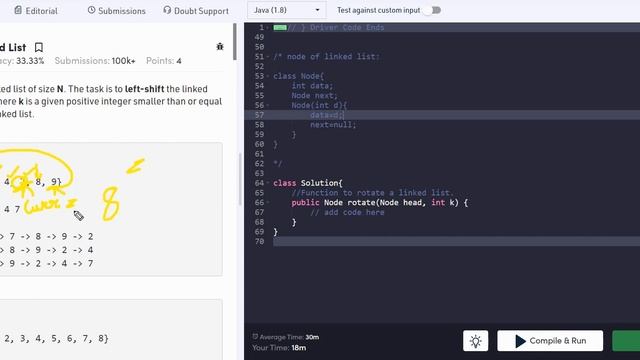Collapse class Node fold at line 53
The image size is (640, 360).
[268, 76]
